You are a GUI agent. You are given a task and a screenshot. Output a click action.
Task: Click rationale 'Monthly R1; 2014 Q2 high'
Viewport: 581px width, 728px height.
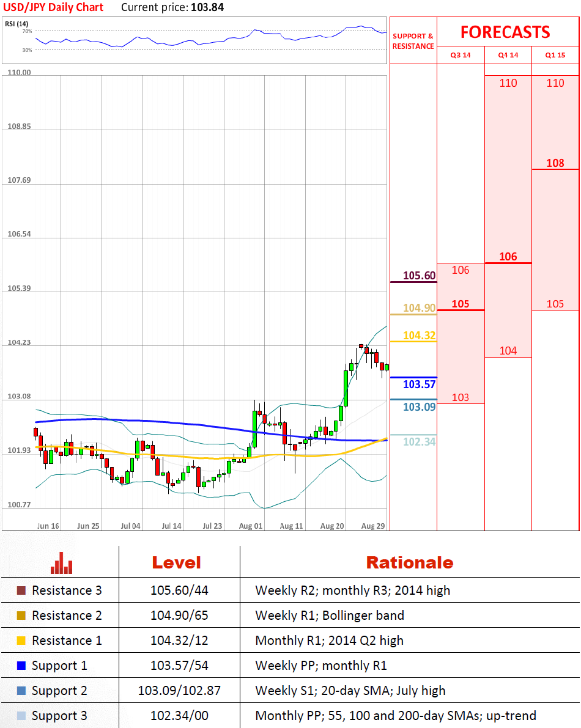point(329,641)
